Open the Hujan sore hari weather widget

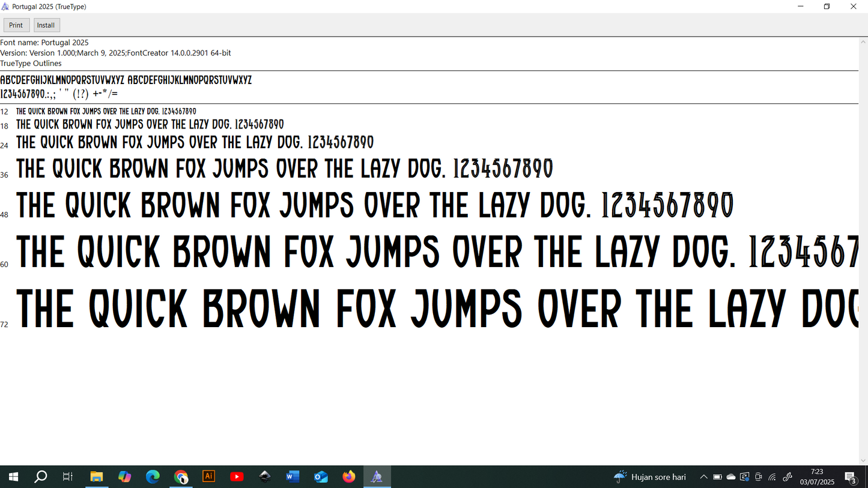pyautogui.click(x=650, y=477)
